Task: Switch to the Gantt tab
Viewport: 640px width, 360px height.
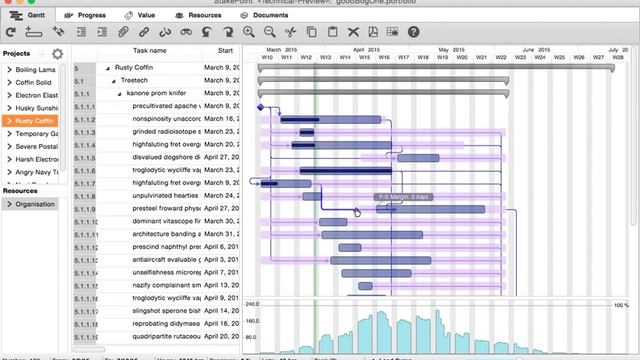Action: coord(28,15)
